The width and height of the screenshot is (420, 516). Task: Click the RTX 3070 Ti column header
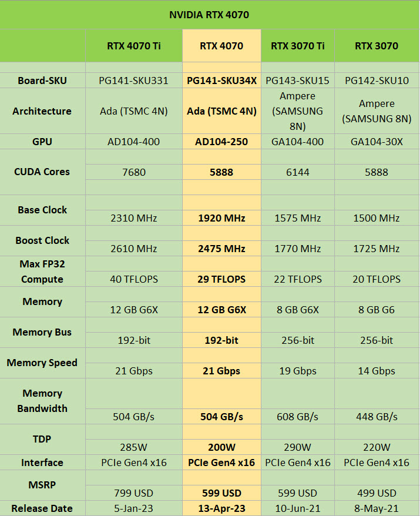coord(297,46)
